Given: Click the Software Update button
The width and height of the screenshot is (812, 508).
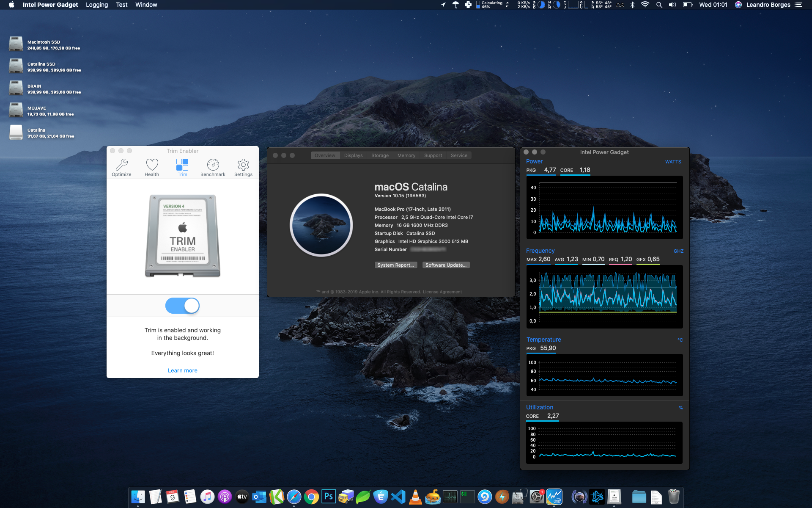Looking at the screenshot, I should [446, 265].
